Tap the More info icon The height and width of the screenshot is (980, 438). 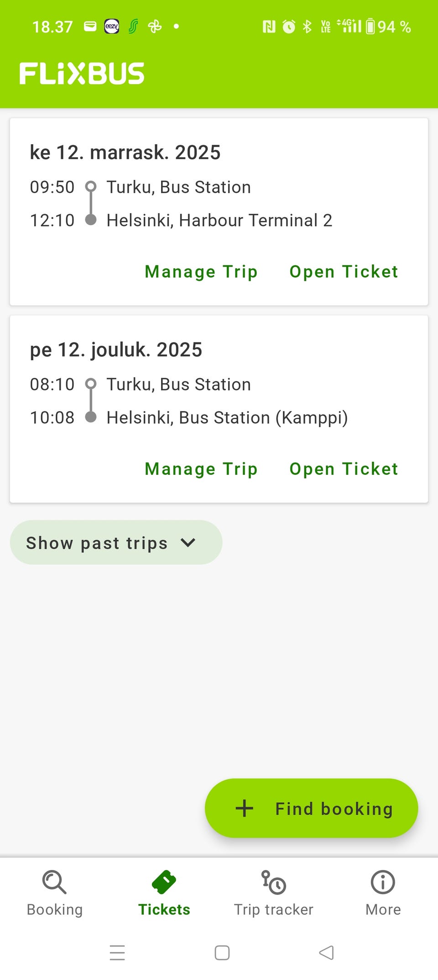383,882
